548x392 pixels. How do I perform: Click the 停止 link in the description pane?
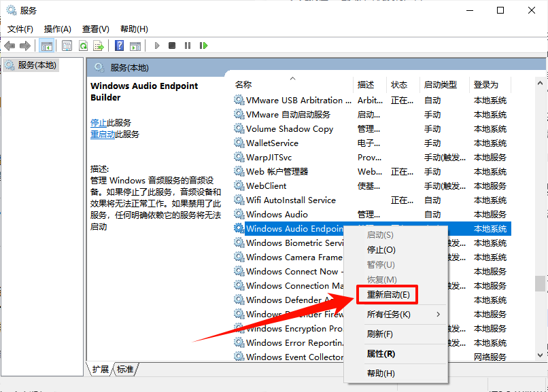(x=99, y=123)
